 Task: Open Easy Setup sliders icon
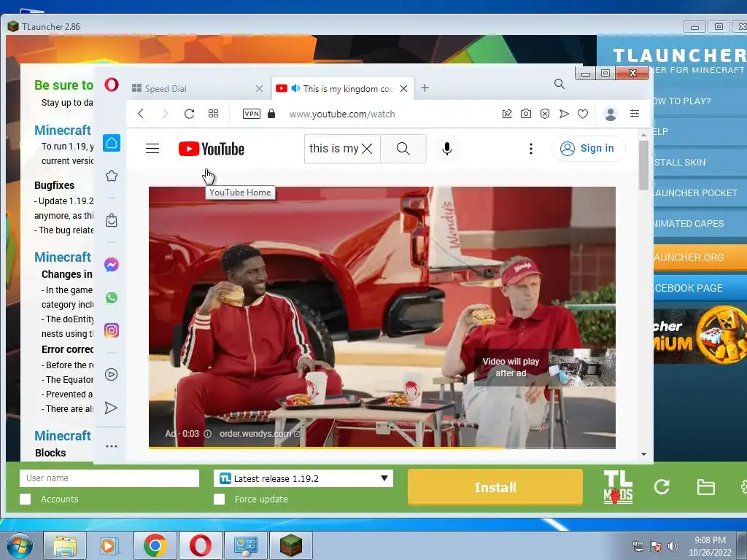pyautogui.click(x=634, y=113)
